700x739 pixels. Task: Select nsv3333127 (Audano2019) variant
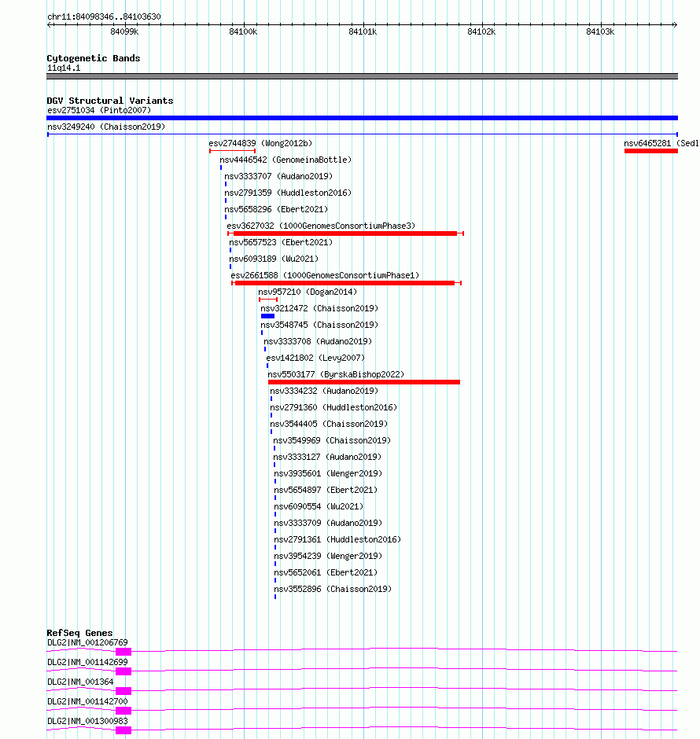pyautogui.click(x=327, y=457)
